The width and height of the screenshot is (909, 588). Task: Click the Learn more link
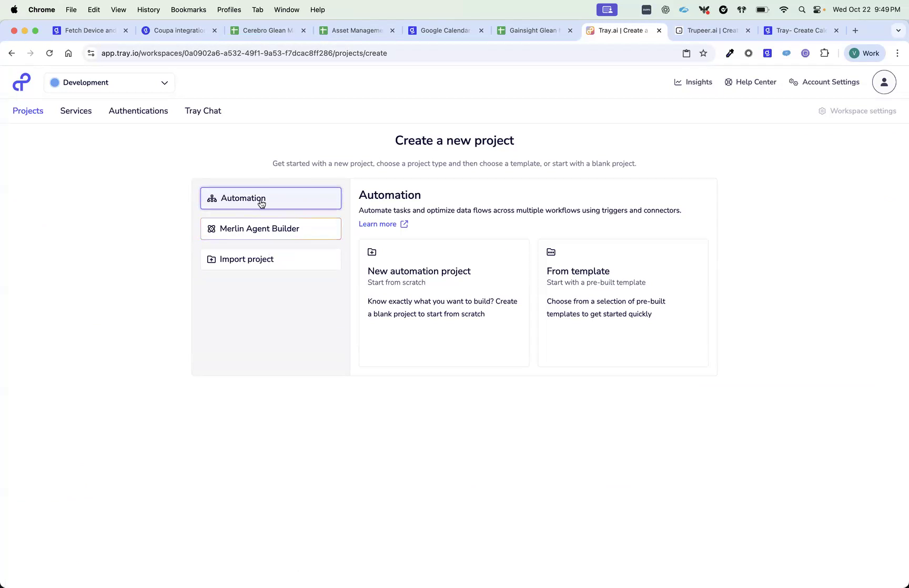pos(377,224)
